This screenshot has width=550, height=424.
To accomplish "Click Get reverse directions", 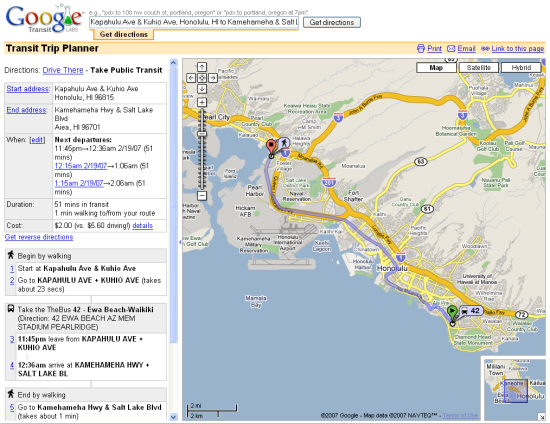I will point(39,237).
